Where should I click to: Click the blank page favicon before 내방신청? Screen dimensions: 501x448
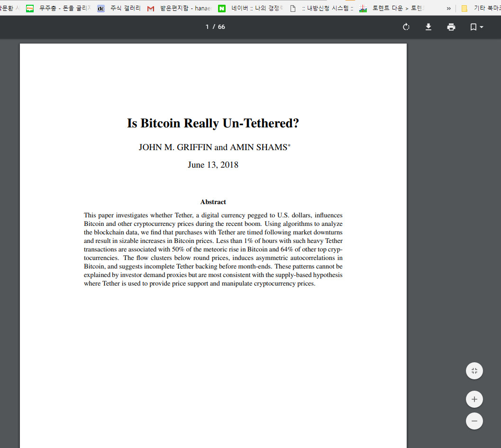tap(292, 9)
